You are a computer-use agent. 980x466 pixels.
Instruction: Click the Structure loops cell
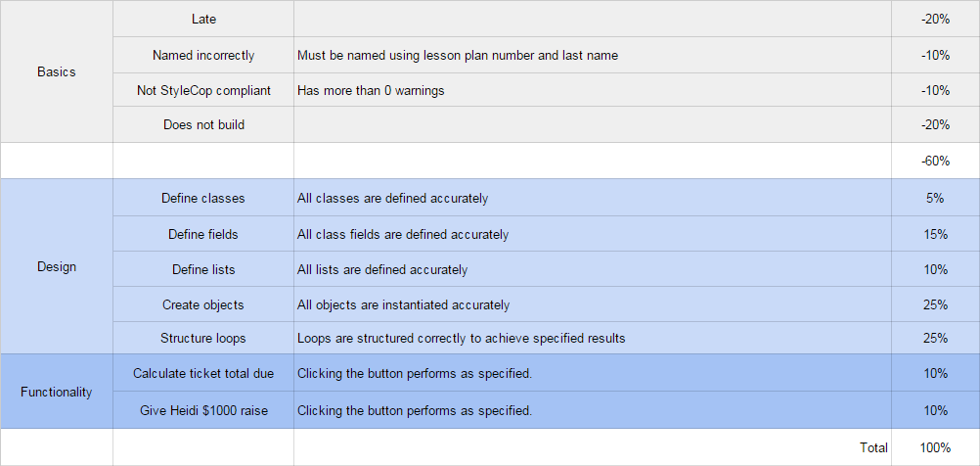[203, 338]
